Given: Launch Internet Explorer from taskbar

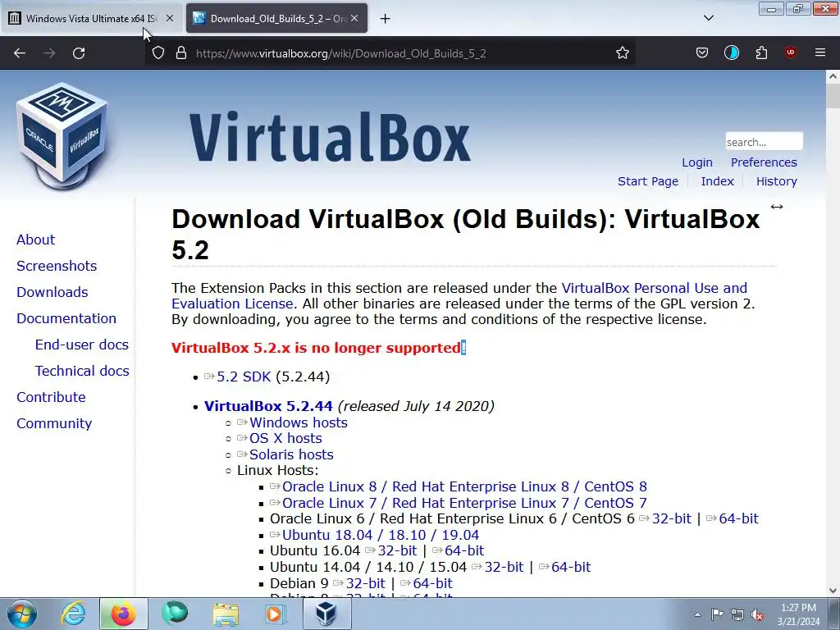Looking at the screenshot, I should 73,614.
